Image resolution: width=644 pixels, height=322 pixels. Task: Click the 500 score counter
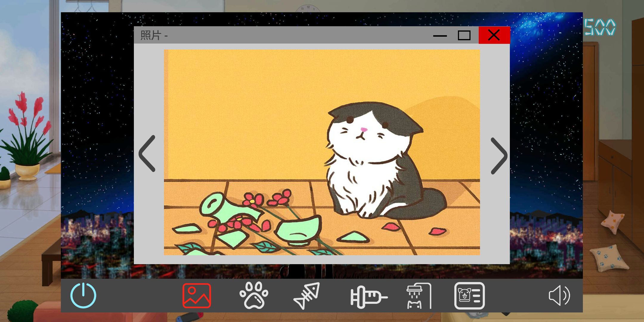click(600, 27)
